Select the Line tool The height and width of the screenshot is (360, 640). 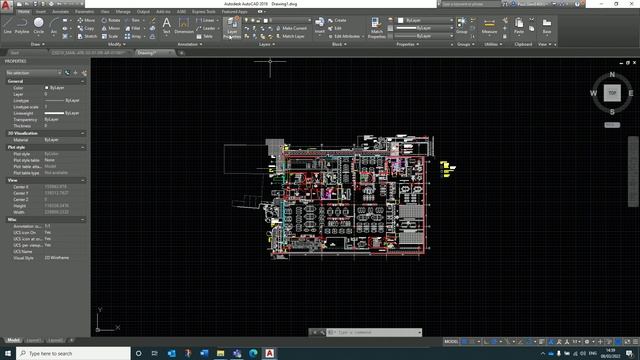pyautogui.click(x=8, y=25)
